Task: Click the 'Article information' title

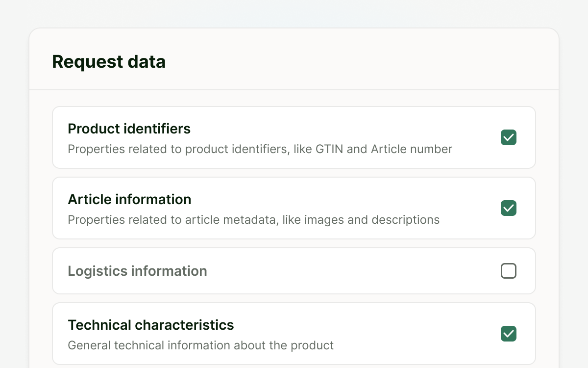Action: (x=129, y=199)
